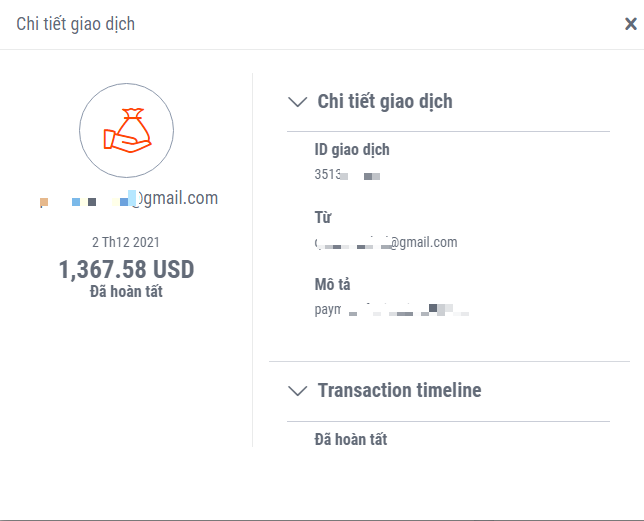Click the Mô tả label
Viewport: 644px width, 521px height.
[x=332, y=285]
